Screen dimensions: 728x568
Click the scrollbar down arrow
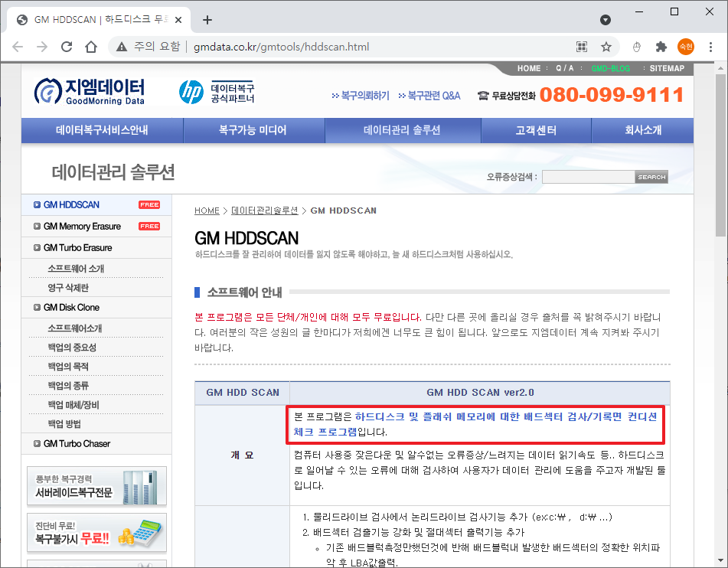point(720,560)
